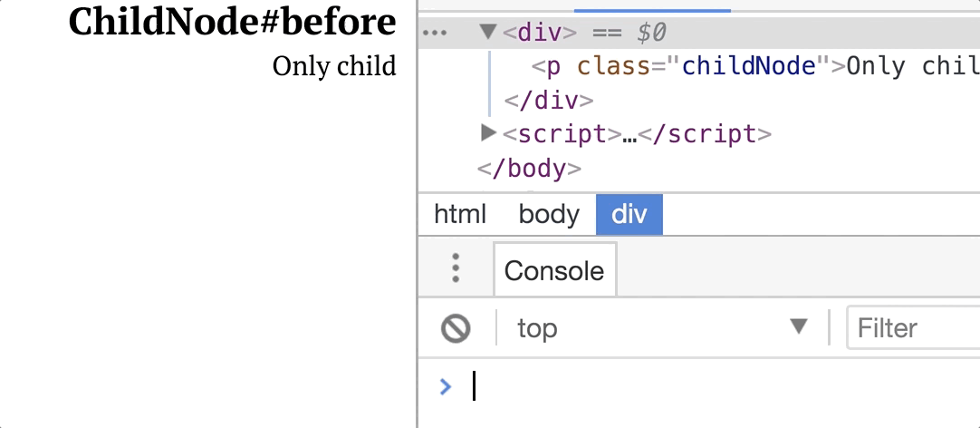This screenshot has width=980, height=428.
Task: Select body in the breadcrumb bar
Action: tap(550, 215)
